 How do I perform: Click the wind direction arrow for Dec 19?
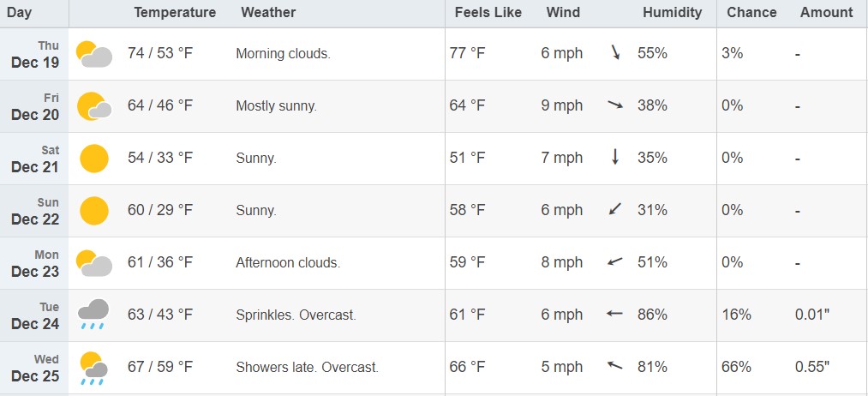click(x=615, y=52)
